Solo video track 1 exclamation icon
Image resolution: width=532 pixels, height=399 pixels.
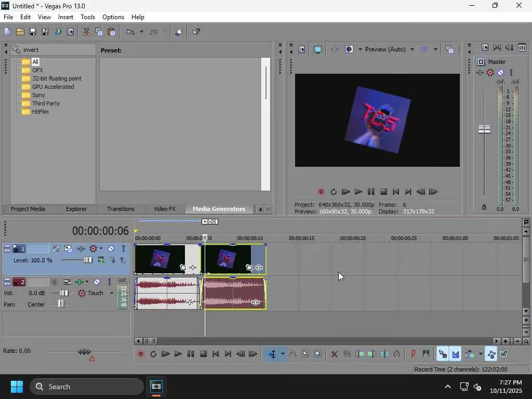tap(124, 249)
